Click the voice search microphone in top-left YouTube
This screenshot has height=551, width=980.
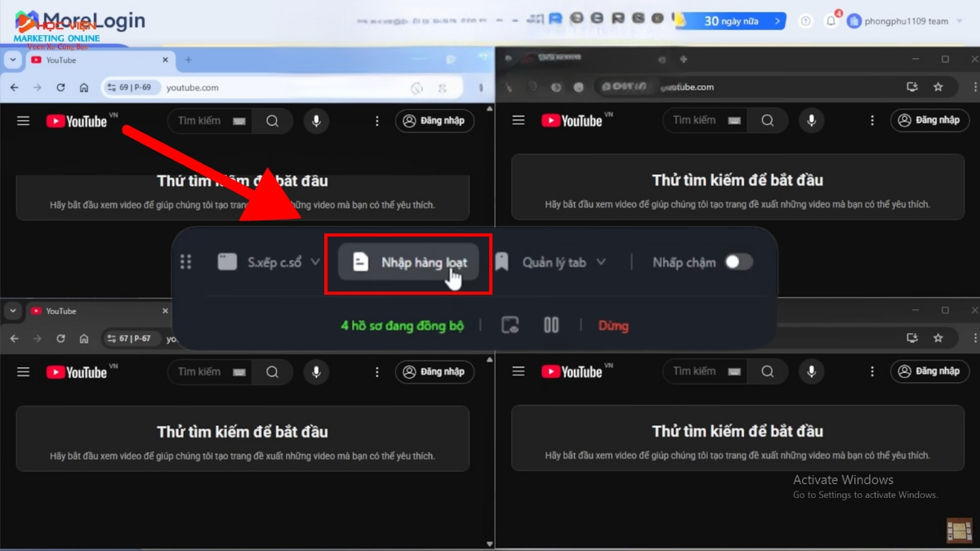316,120
